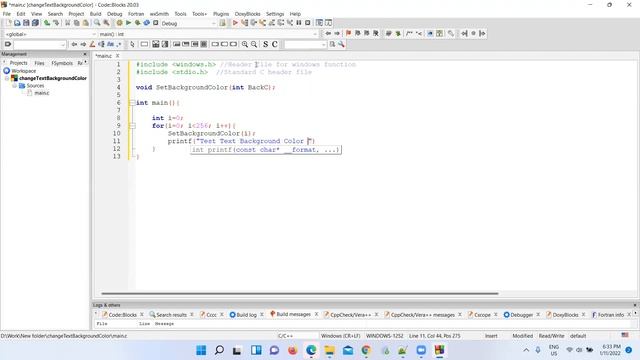
Task: Open the Plugins menu
Action: (221, 14)
